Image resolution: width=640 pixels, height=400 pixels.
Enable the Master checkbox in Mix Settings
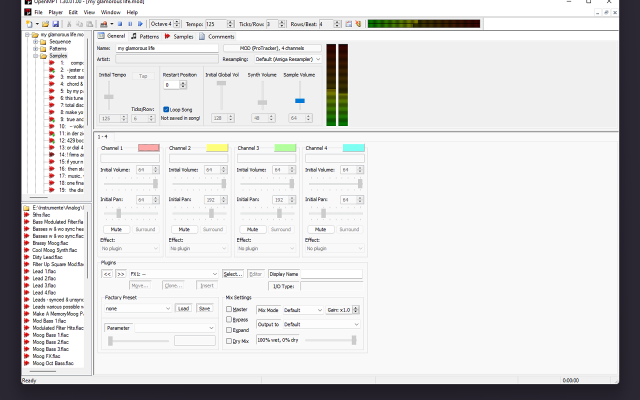229,309
